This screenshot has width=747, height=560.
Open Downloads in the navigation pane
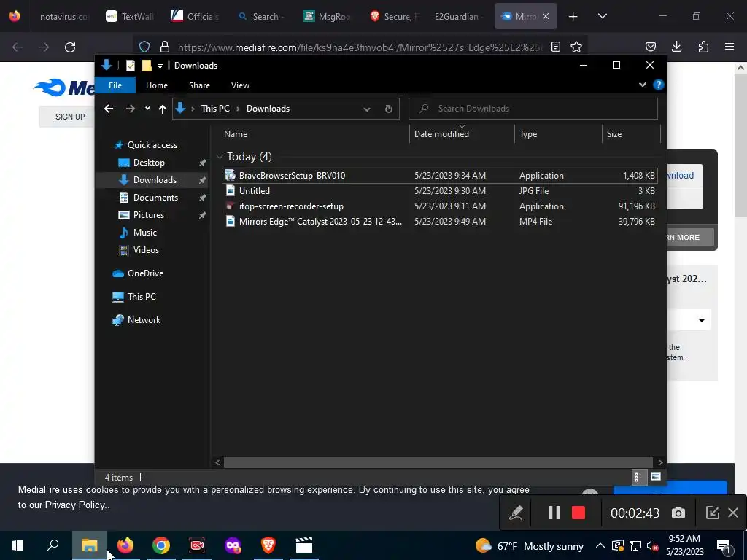[155, 179]
